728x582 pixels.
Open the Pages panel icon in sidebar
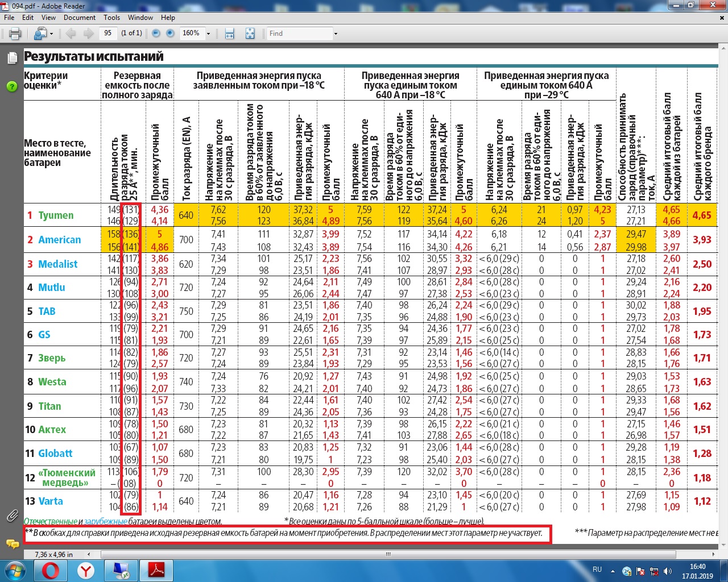pos(12,58)
